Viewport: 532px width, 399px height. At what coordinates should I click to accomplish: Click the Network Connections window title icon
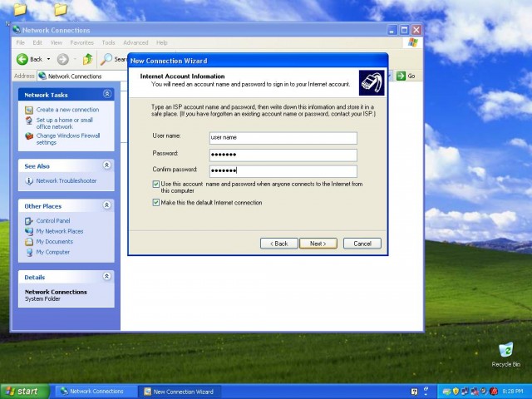click(17, 30)
